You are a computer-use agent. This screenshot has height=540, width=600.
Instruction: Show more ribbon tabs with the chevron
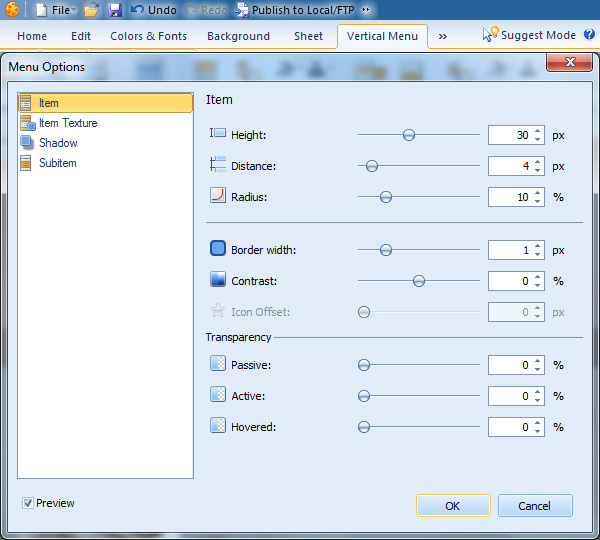click(443, 36)
